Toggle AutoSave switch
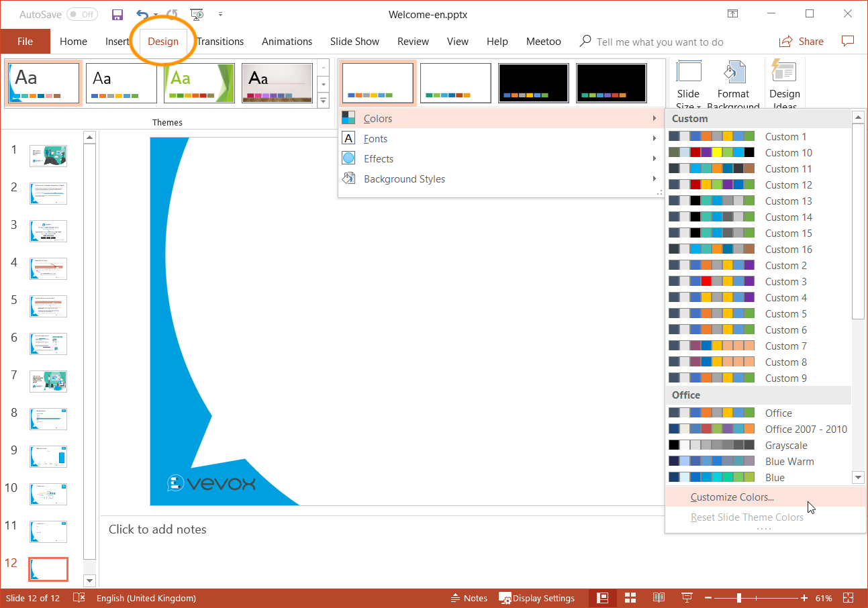The image size is (868, 608). [81, 14]
